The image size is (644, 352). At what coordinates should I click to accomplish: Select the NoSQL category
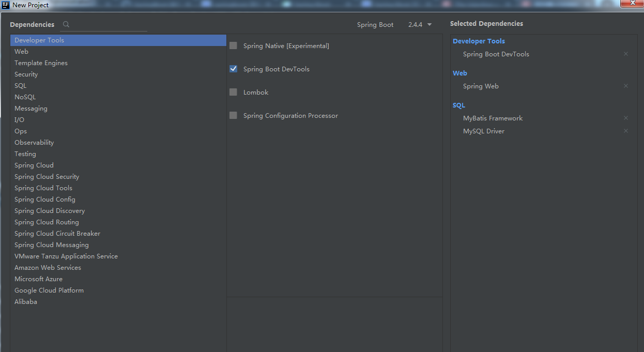[118, 97]
